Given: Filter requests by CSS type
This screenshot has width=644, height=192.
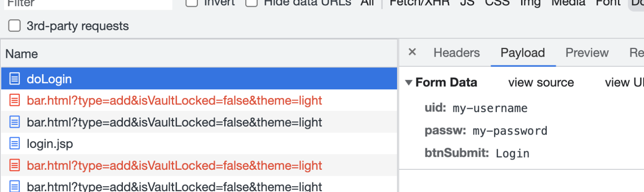Looking at the screenshot, I should point(497,3).
